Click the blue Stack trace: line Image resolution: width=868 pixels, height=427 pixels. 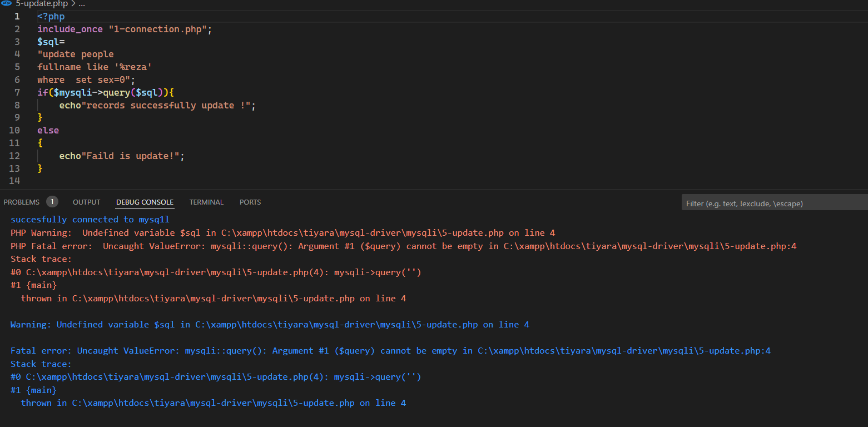coord(41,364)
